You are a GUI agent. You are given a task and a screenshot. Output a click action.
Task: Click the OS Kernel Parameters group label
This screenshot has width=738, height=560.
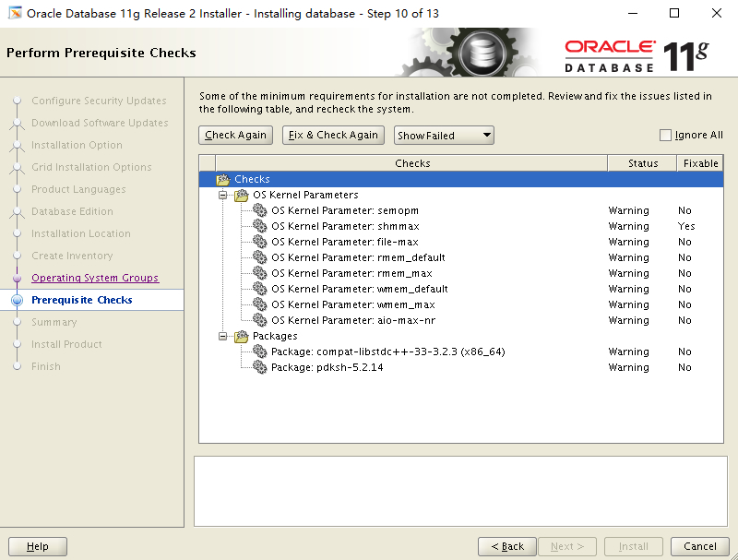coord(305,195)
